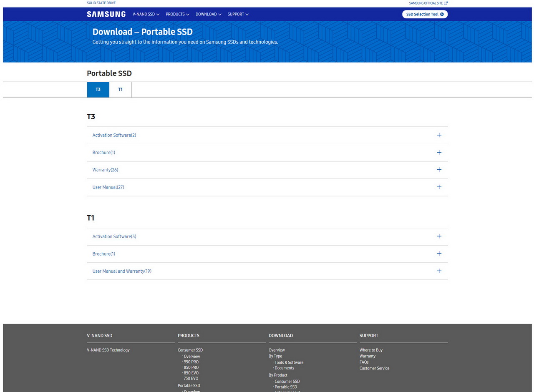The width and height of the screenshot is (534, 392).
Task: Expand T1 User Manual and Warranty plus icon
Action: [439, 271]
